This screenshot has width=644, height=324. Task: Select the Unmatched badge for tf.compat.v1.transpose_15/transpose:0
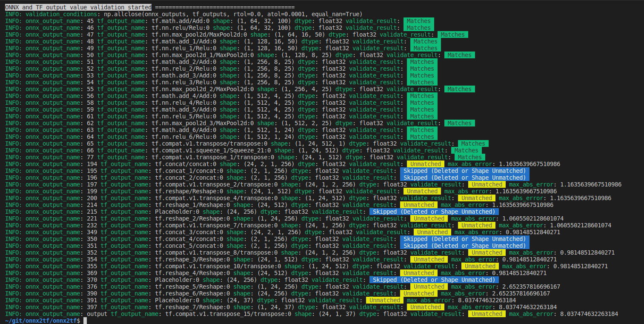click(x=487, y=314)
